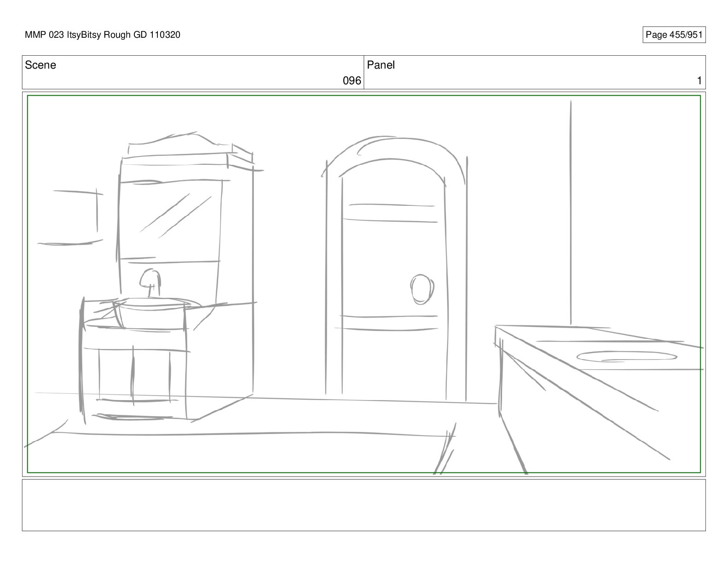Click the 'Panel' label

(x=381, y=65)
